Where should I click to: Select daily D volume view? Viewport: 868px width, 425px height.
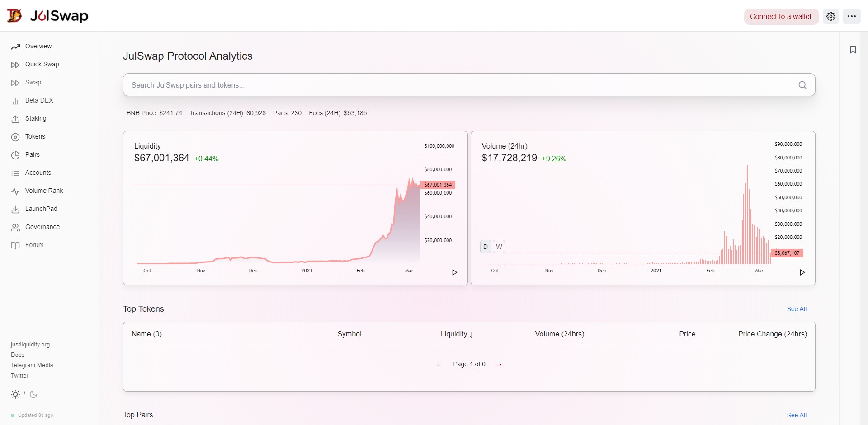coord(486,247)
